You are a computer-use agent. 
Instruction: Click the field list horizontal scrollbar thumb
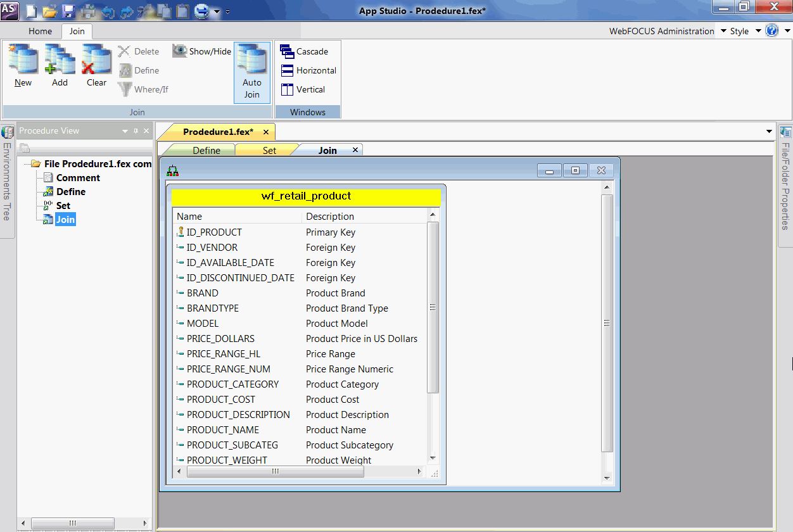(x=275, y=472)
